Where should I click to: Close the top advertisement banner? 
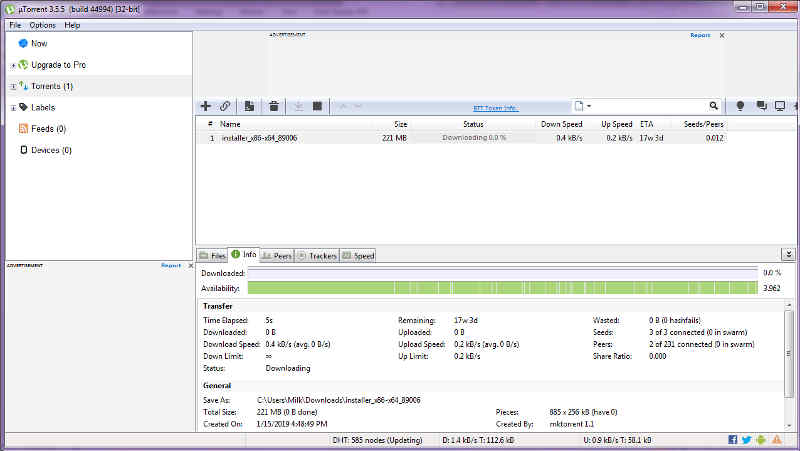(722, 35)
